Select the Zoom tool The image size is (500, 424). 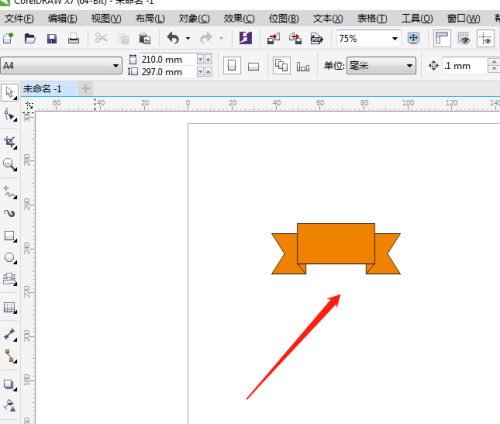coord(10,164)
